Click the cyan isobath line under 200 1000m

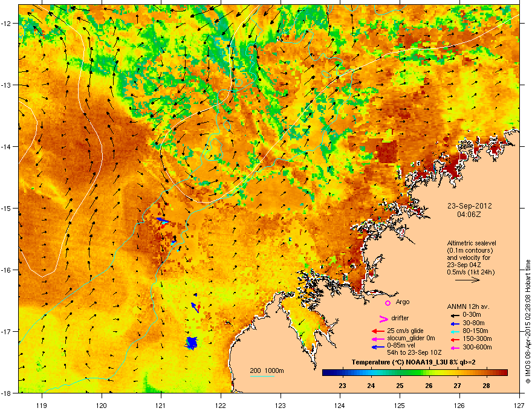click(262, 376)
